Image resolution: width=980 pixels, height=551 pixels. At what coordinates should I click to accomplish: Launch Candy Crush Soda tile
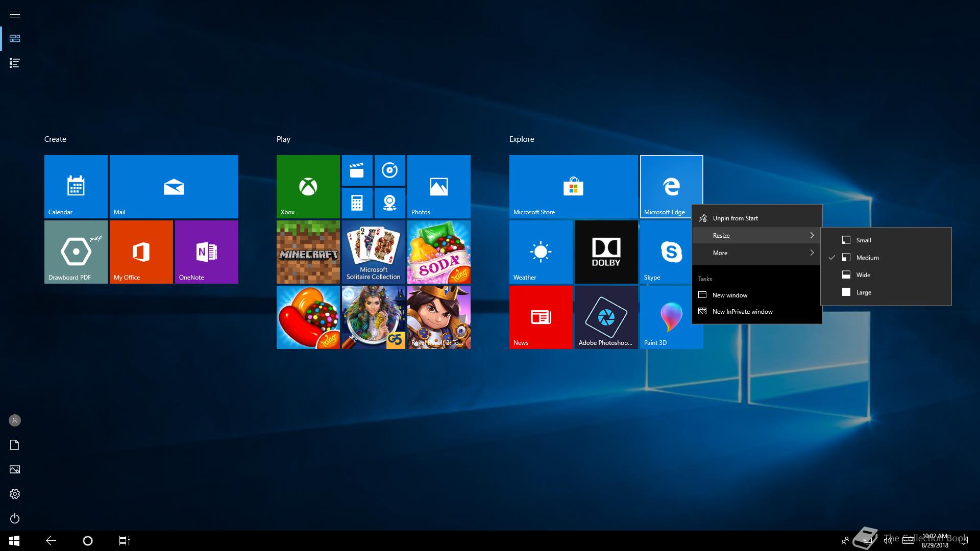tap(439, 252)
